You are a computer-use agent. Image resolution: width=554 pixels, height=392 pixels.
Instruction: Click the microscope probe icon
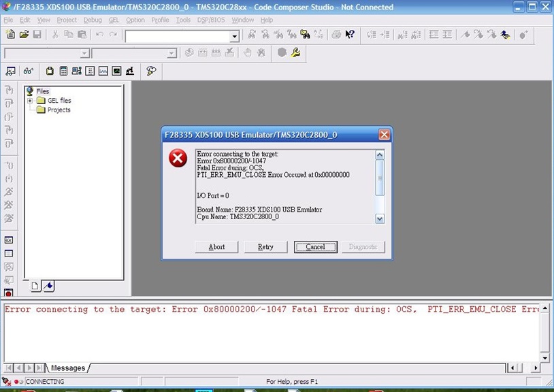pyautogui.click(x=130, y=71)
